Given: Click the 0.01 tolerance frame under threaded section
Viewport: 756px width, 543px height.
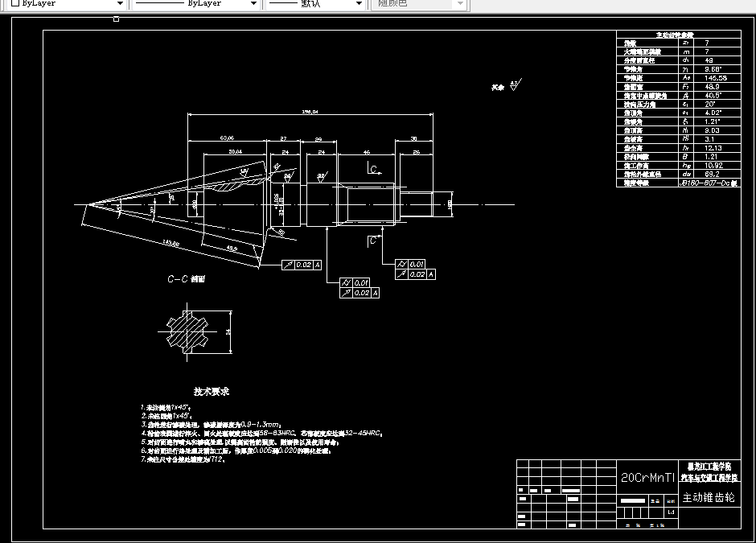Looking at the screenshot, I should click(x=410, y=265).
